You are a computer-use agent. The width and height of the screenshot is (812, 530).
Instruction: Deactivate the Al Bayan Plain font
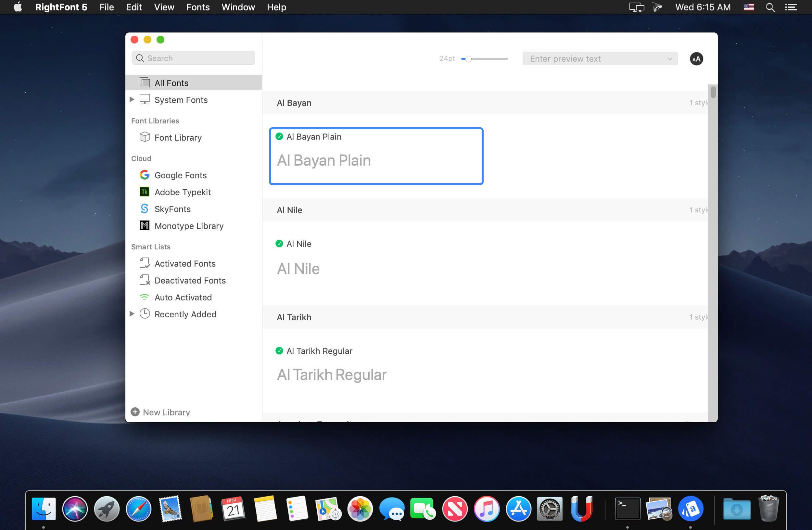[279, 136]
